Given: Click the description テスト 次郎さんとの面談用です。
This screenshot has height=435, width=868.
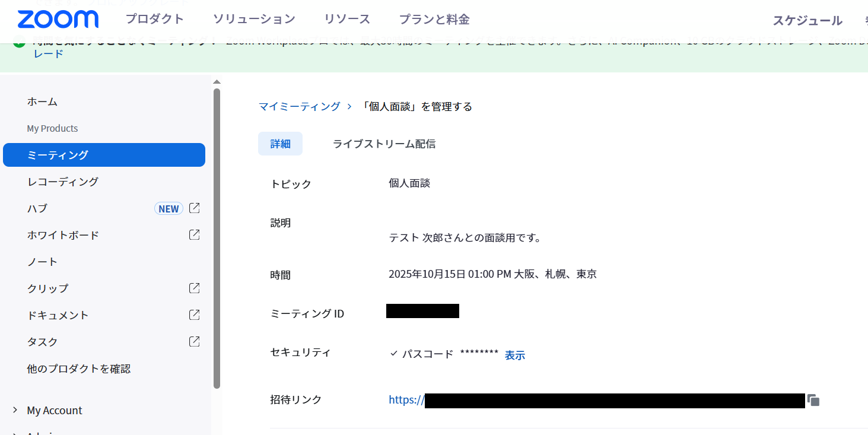Looking at the screenshot, I should tap(465, 238).
